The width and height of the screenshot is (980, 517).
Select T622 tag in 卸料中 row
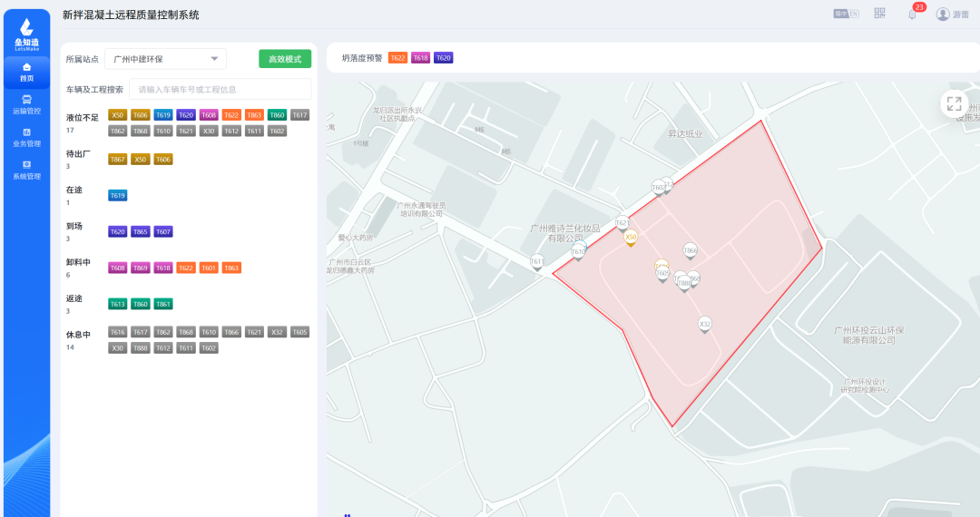pyautogui.click(x=186, y=268)
